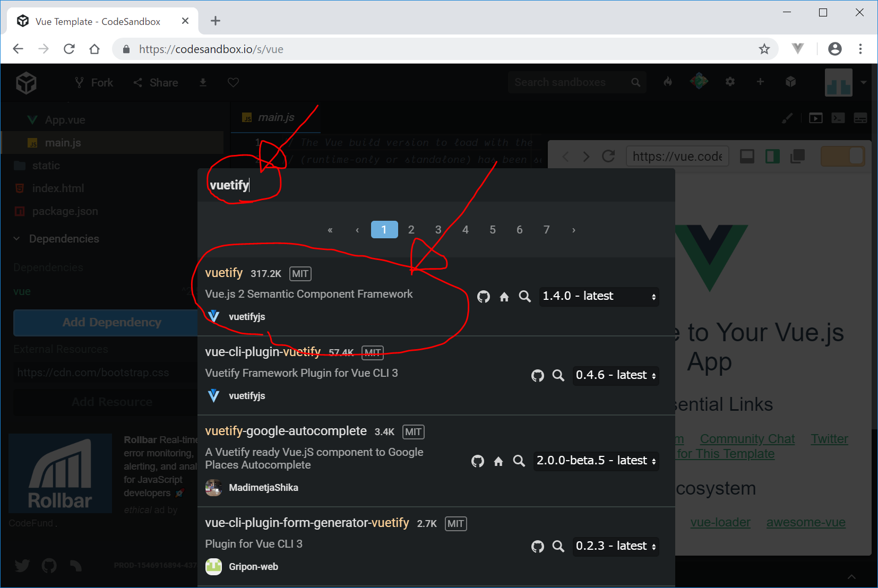
Task: Click the preview URL address bar
Action: point(677,157)
